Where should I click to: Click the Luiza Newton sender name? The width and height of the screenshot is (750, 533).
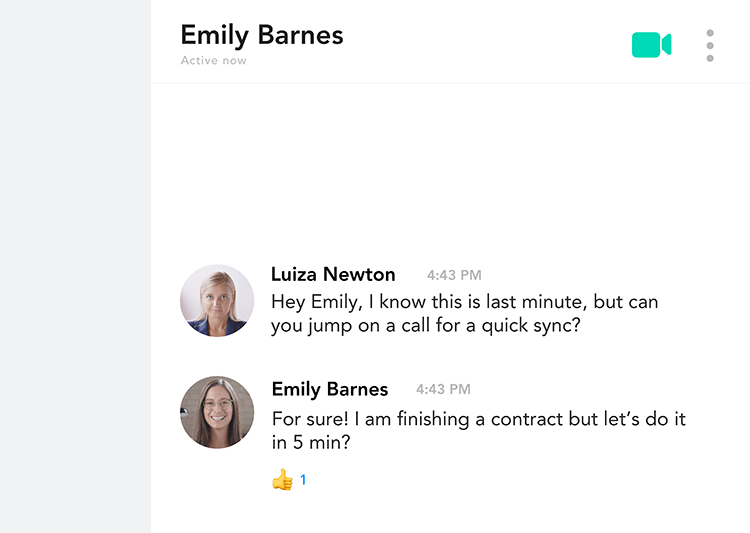333,275
